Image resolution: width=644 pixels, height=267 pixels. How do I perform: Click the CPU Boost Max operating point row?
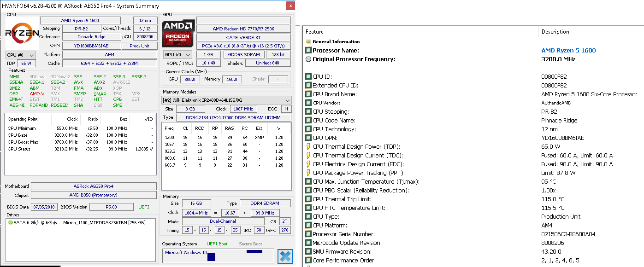(x=80, y=142)
